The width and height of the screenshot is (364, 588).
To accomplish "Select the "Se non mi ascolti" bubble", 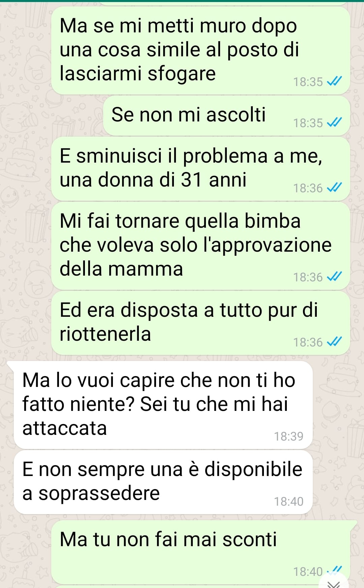I will [226, 116].
